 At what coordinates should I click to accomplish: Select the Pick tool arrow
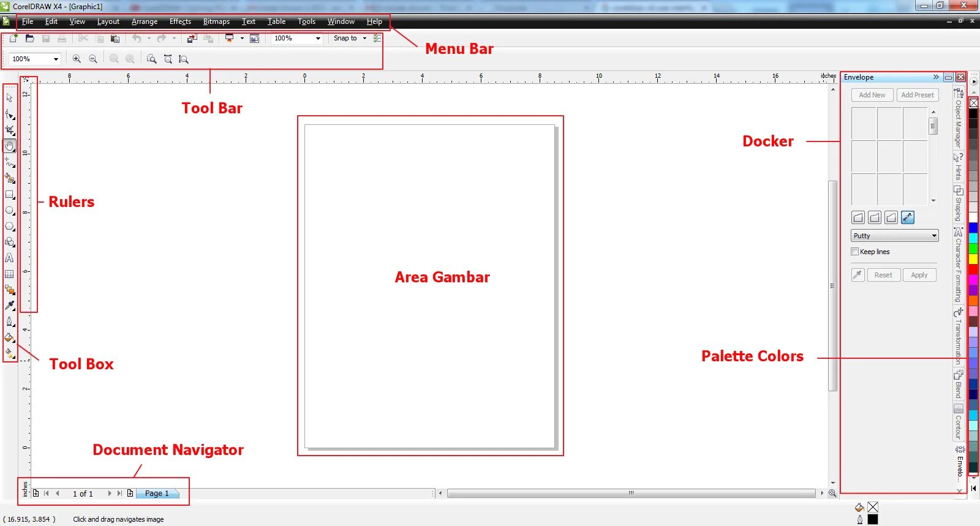pyautogui.click(x=9, y=98)
